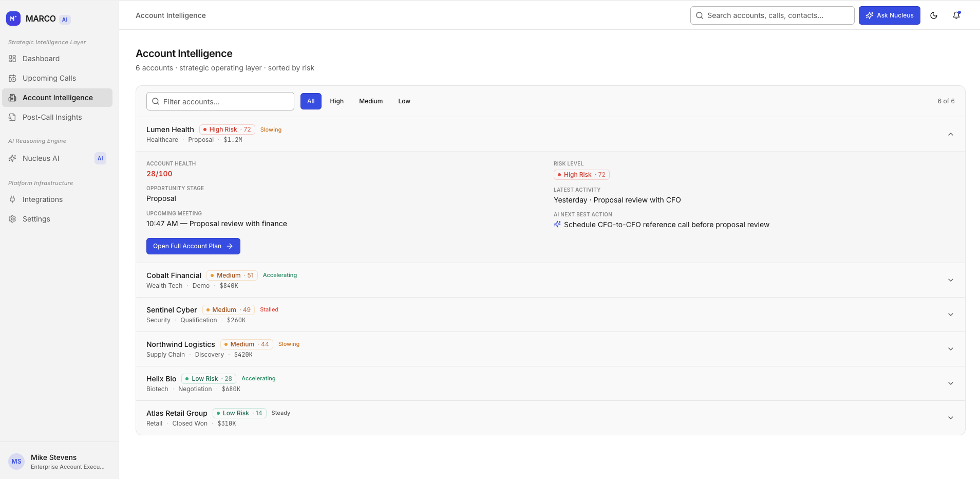Image resolution: width=980 pixels, height=479 pixels.
Task: Click the Atlas Retail Group account name
Action: 177,413
